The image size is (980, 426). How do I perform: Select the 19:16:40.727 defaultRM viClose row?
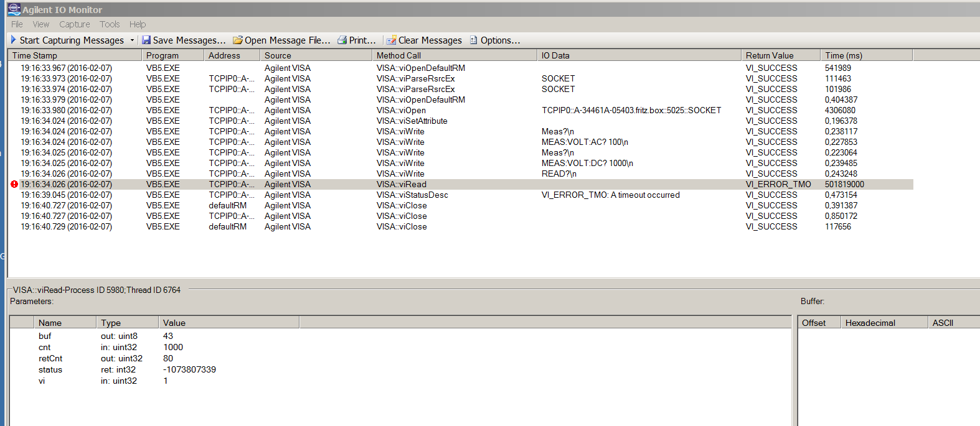click(461, 205)
